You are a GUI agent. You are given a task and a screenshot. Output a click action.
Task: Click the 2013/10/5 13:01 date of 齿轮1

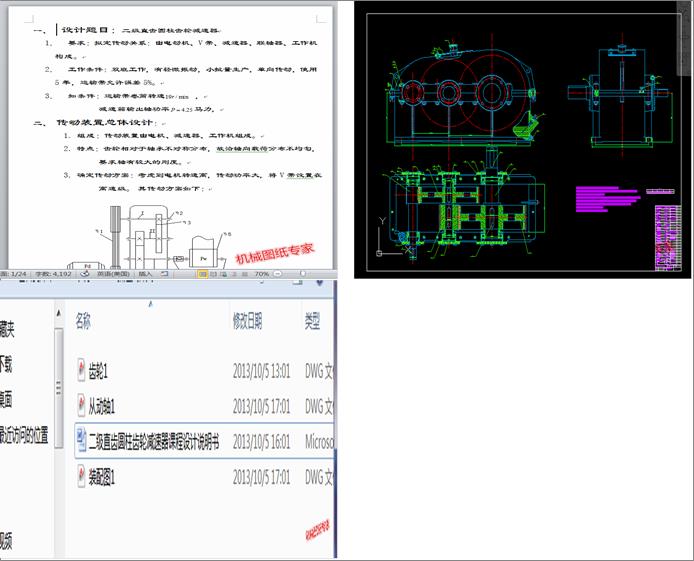click(x=262, y=371)
